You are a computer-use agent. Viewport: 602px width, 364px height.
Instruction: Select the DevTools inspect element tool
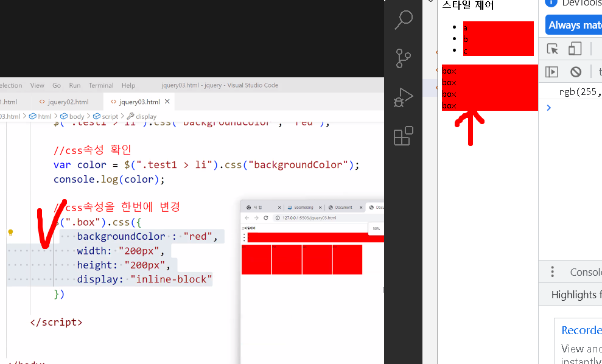[553, 49]
